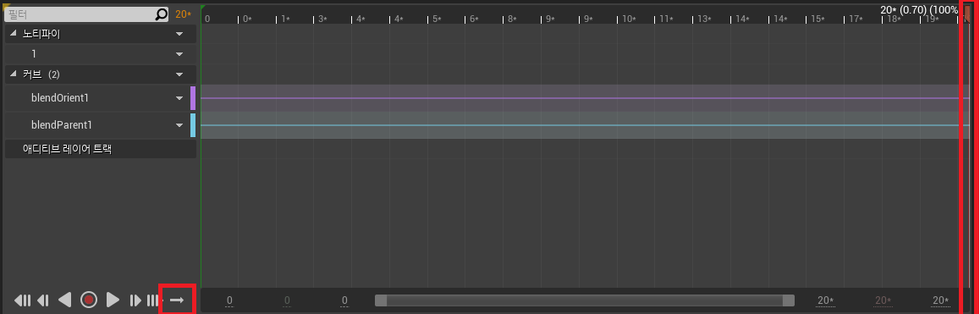Click the playhead scrub handle at timeline end
This screenshot has height=314, width=980.
[967, 14]
